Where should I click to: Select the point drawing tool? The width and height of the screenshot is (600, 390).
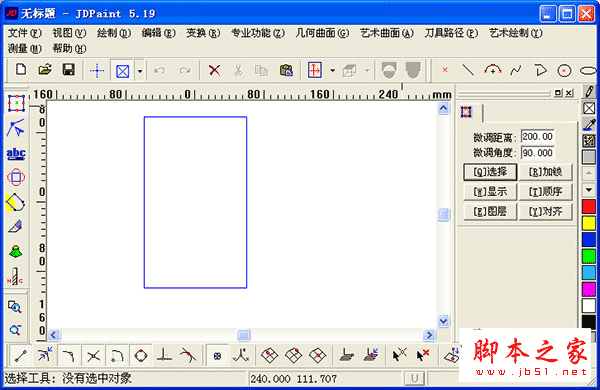coord(445,70)
